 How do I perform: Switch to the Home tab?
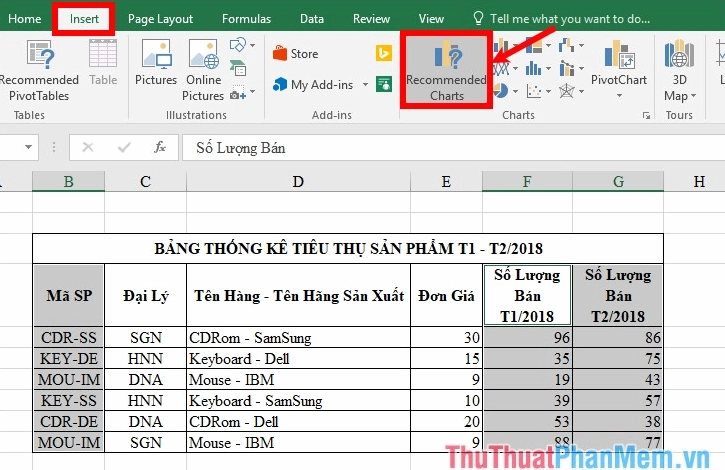25,19
